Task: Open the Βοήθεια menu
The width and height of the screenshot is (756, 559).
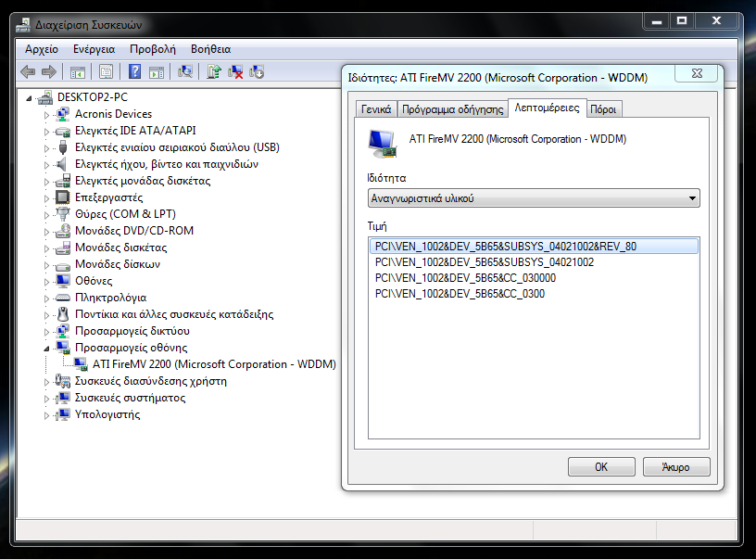Action: pyautogui.click(x=210, y=49)
